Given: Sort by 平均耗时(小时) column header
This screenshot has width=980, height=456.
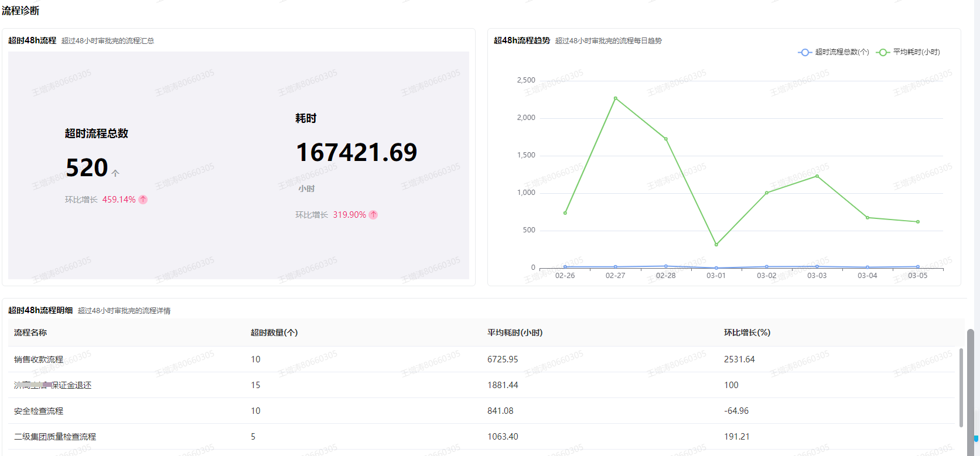Looking at the screenshot, I should tap(515, 332).
